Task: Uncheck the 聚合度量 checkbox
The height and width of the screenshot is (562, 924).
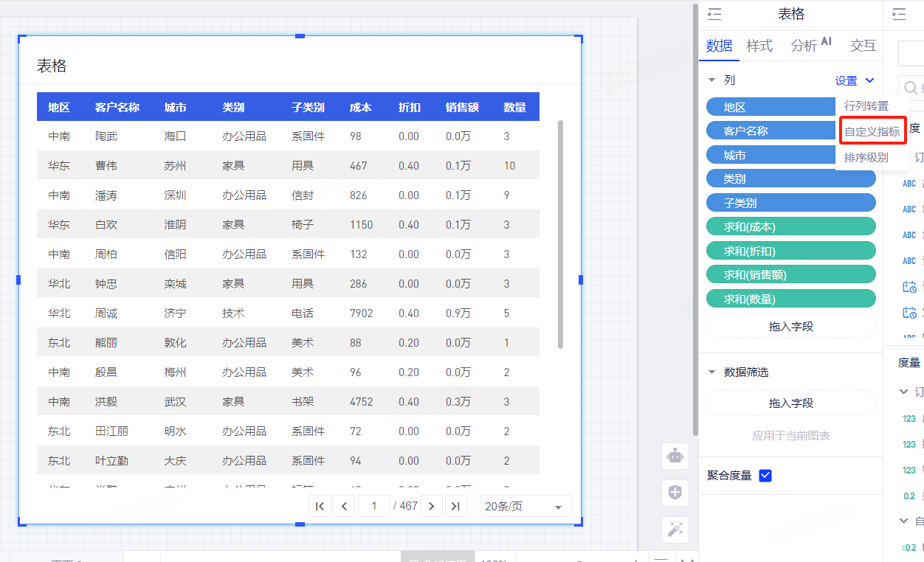Action: (765, 476)
